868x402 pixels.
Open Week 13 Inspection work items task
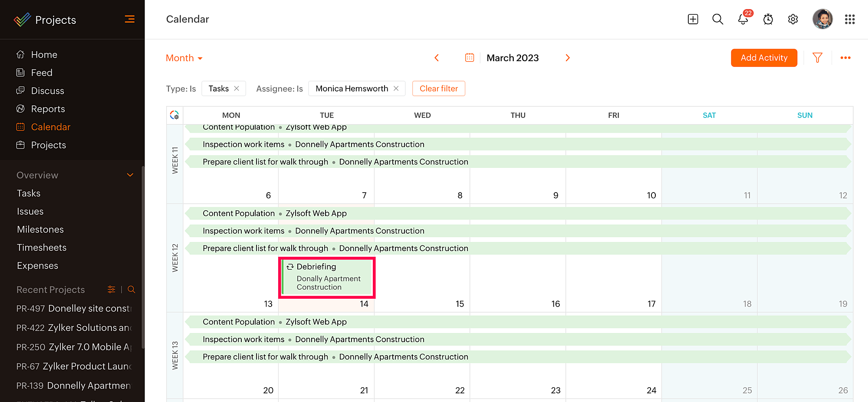pyautogui.click(x=518, y=340)
